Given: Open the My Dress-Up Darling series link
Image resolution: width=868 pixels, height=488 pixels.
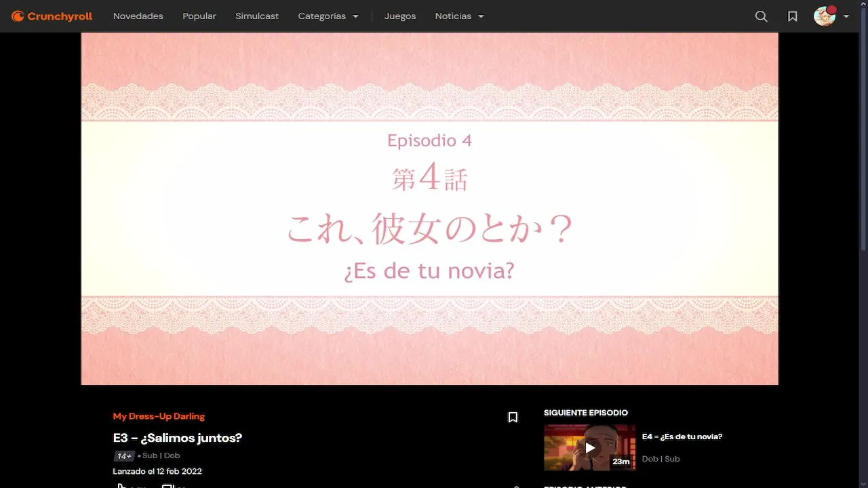Looking at the screenshot, I should (159, 416).
